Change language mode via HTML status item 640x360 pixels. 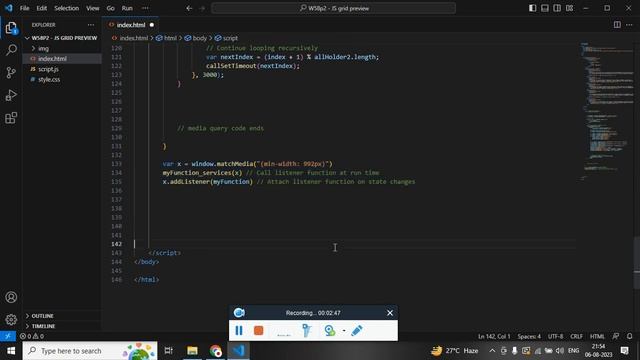(x=597, y=336)
